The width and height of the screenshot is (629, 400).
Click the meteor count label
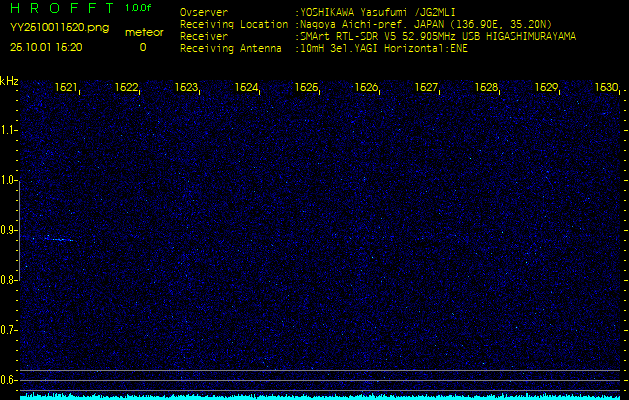click(x=142, y=32)
